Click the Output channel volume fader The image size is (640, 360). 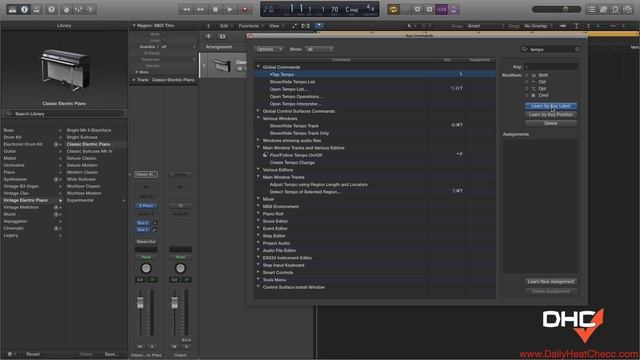[x=175, y=303]
